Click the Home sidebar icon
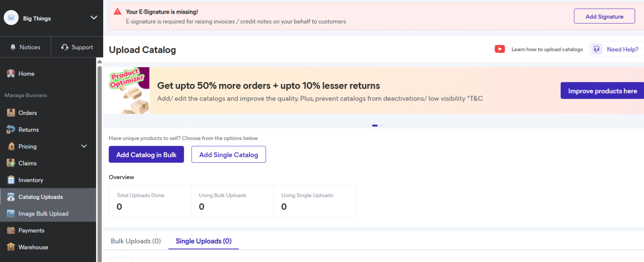Viewport: 644px width, 262px height. [11, 73]
